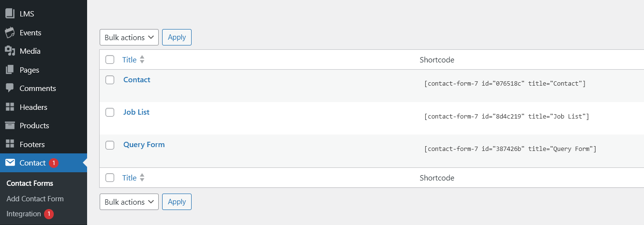
Task: Go to the Integration submenu item
Action: click(24, 213)
